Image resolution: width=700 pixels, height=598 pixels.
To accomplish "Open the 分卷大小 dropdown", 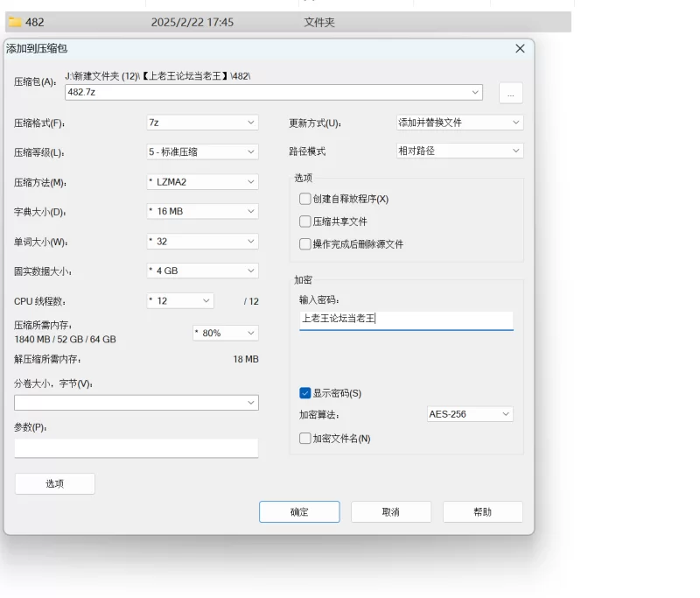I will coord(136,403).
